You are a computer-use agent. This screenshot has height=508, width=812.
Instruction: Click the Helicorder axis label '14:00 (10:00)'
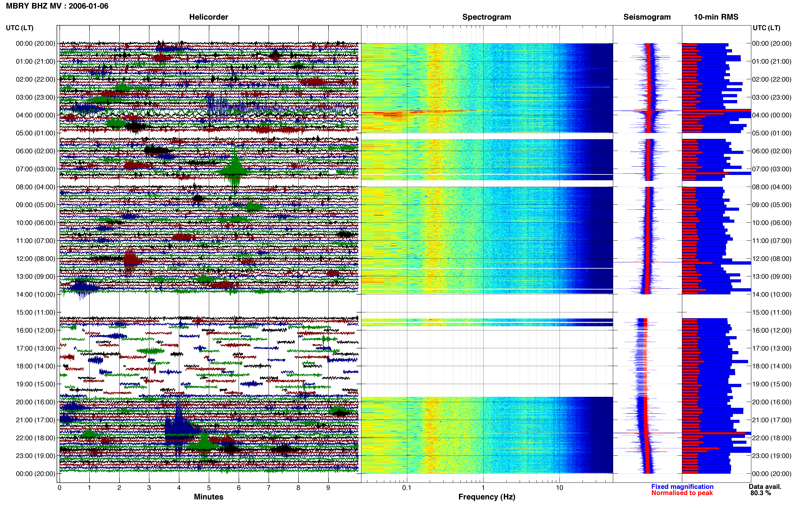coord(36,294)
